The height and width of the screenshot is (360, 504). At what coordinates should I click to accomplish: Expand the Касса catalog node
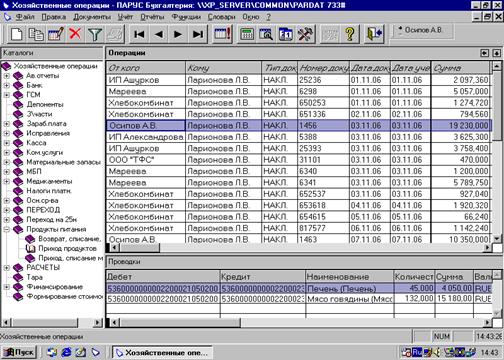coord(6,143)
